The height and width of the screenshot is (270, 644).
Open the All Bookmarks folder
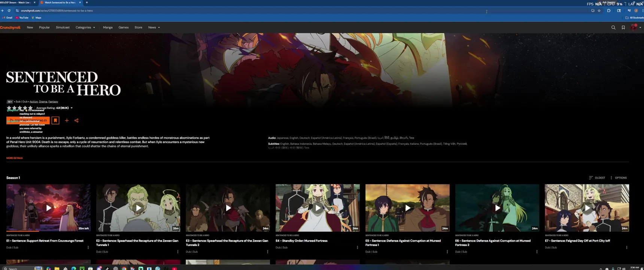[x=635, y=18]
